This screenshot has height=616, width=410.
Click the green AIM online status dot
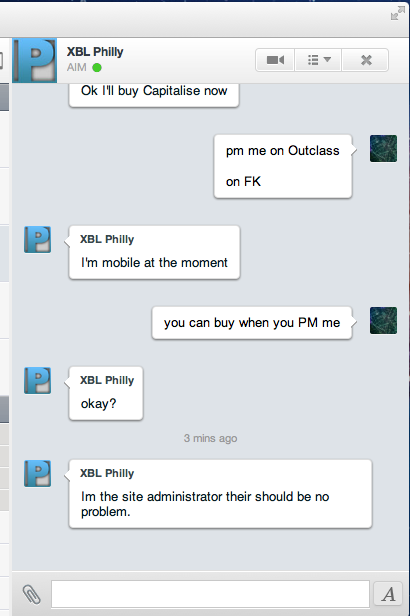97,68
